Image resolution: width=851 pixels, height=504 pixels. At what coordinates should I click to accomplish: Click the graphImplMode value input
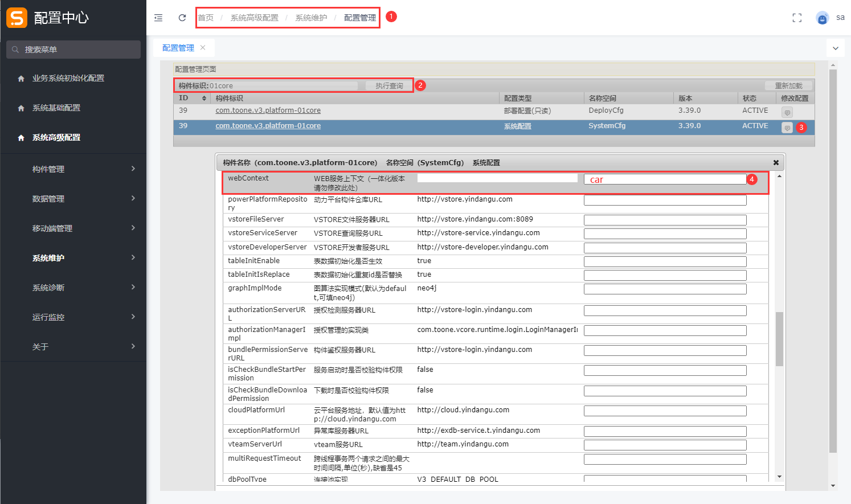pos(665,289)
